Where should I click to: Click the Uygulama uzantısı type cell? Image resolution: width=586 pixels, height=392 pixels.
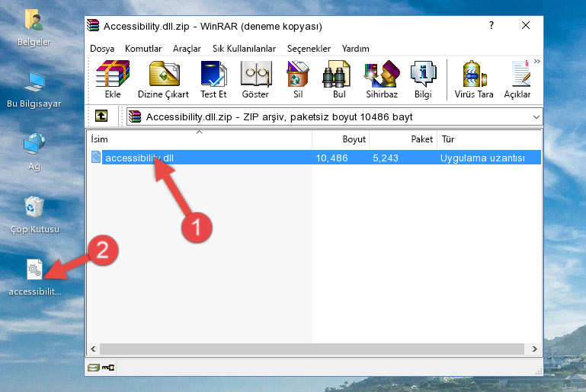(482, 158)
